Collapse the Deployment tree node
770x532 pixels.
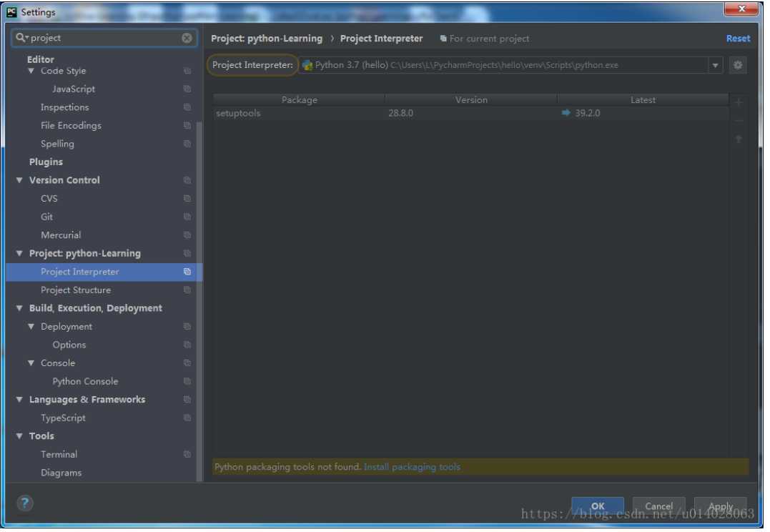click(x=31, y=326)
